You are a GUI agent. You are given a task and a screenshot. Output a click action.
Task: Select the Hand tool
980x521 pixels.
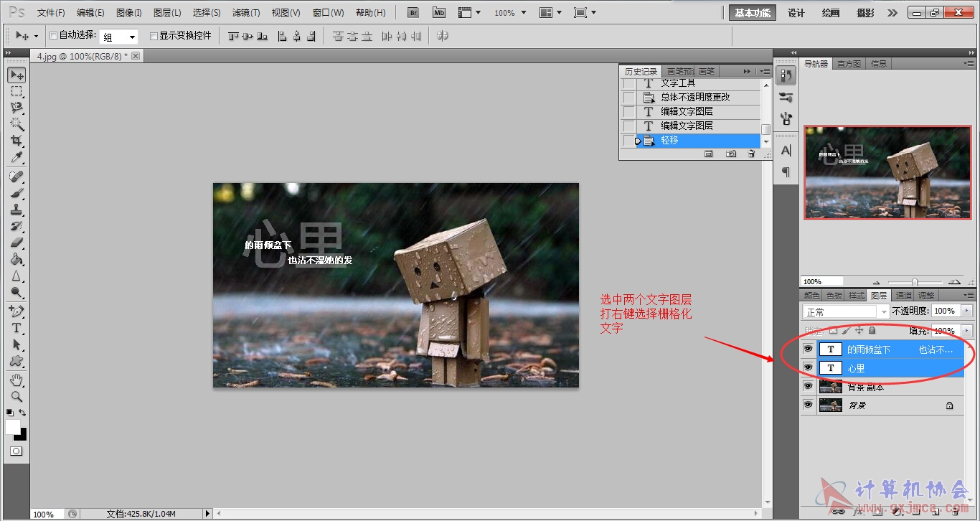tap(17, 380)
